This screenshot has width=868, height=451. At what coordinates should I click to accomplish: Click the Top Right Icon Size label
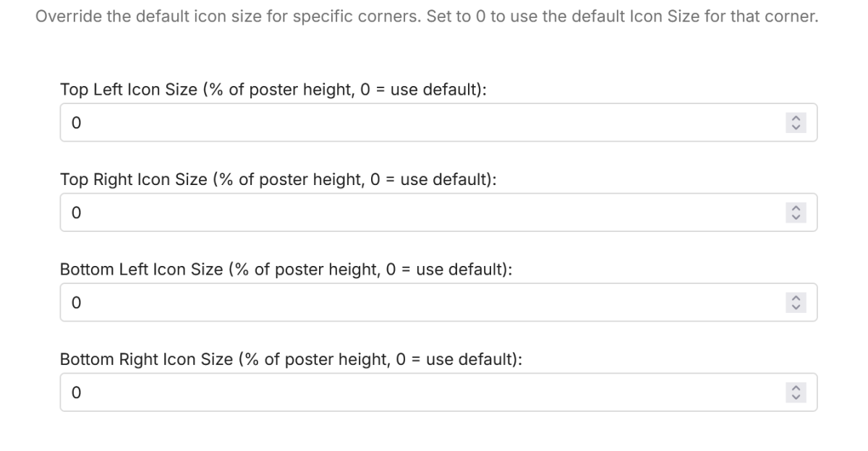point(278,180)
